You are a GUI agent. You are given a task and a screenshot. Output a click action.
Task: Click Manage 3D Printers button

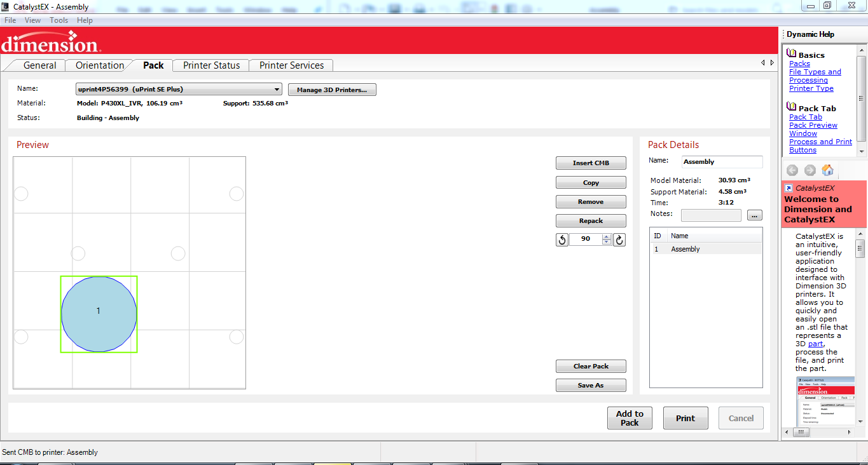[x=332, y=90]
